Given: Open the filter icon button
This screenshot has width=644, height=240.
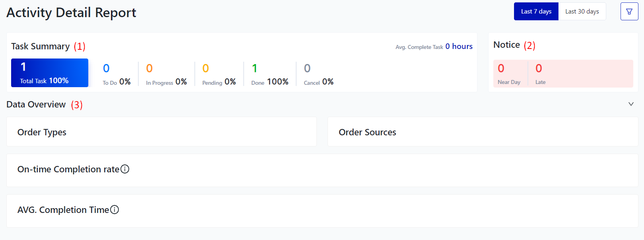Looking at the screenshot, I should point(629,12).
